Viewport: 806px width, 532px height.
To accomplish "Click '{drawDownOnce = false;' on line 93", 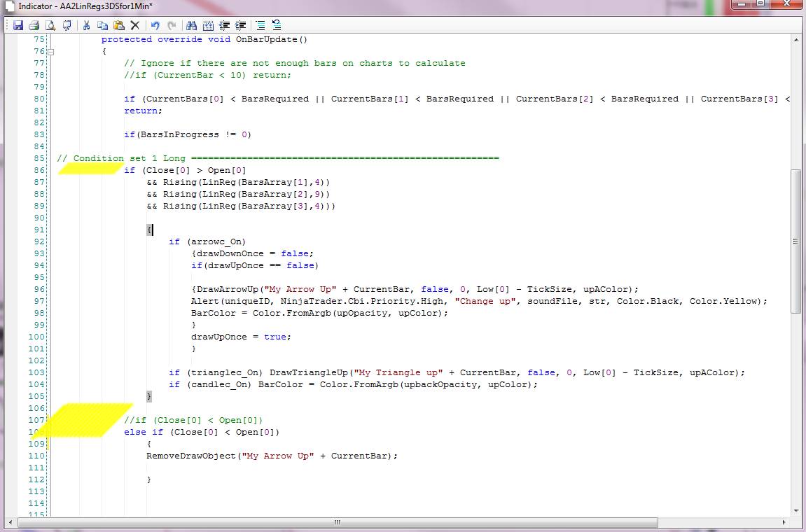I will point(252,253).
